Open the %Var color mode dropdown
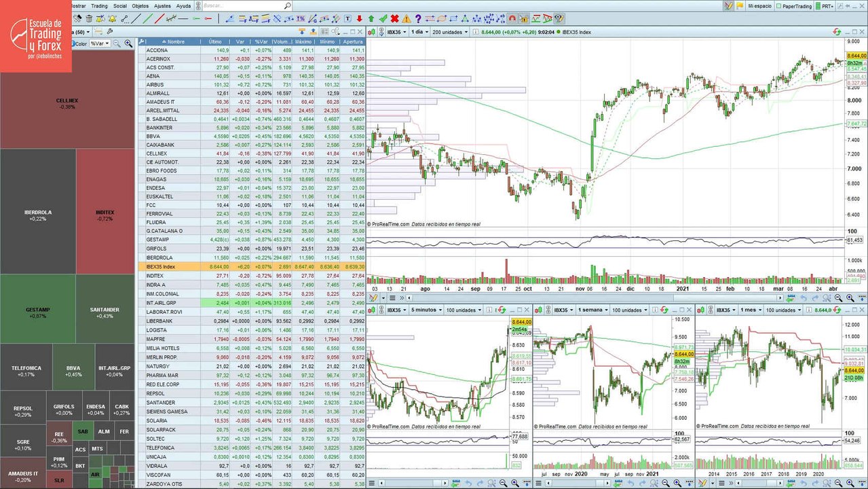 click(99, 43)
